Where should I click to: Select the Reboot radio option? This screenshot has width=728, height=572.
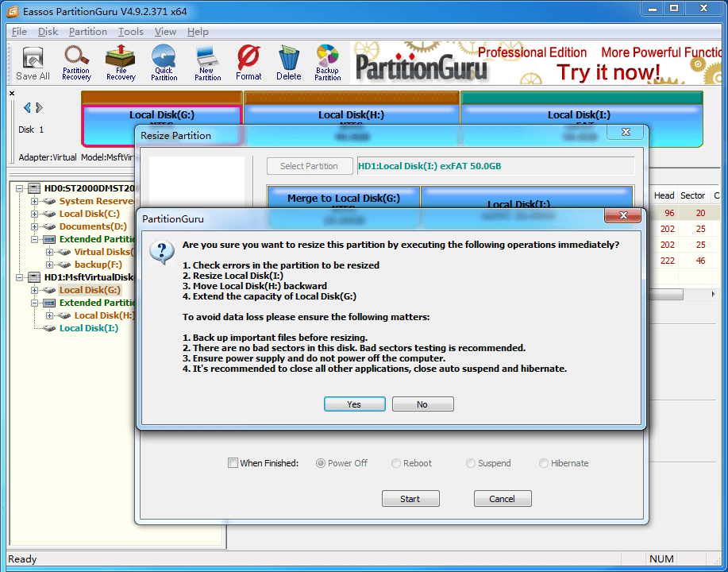[x=395, y=463]
